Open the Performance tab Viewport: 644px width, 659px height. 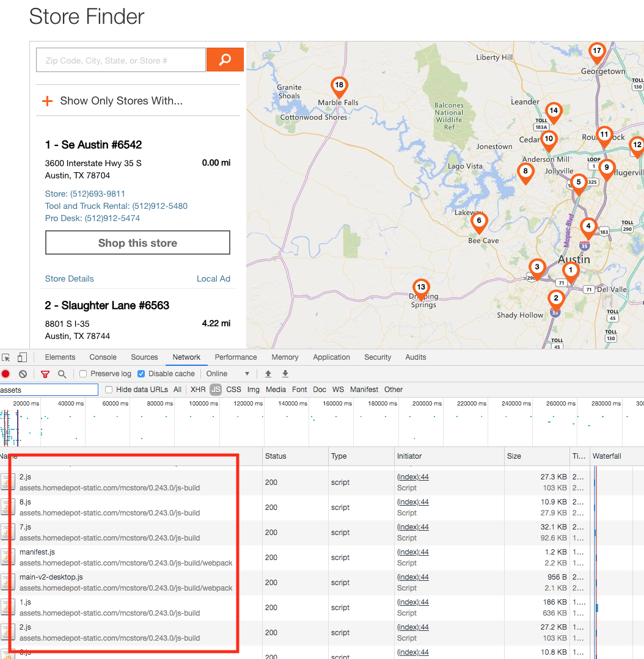pos(235,357)
